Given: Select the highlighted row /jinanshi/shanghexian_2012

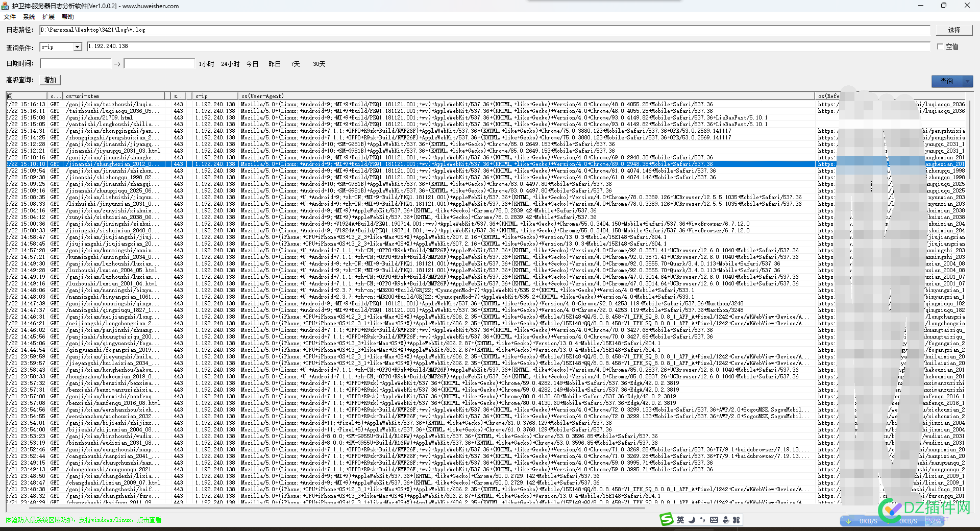Looking at the screenshot, I should tap(485, 164).
